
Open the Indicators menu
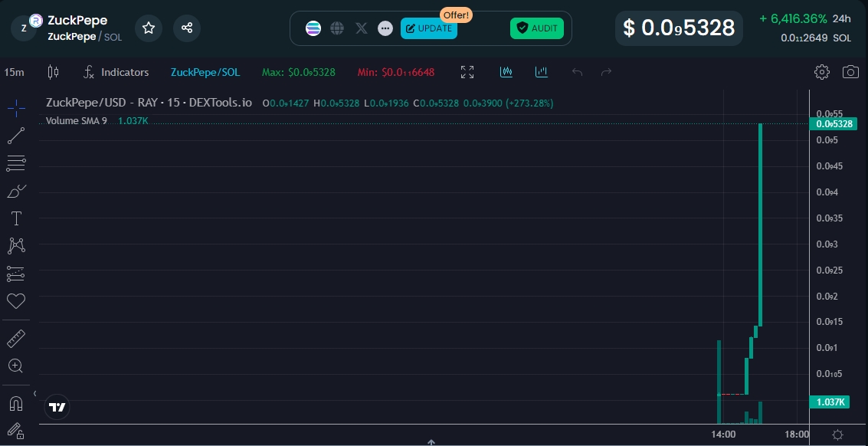tap(116, 72)
